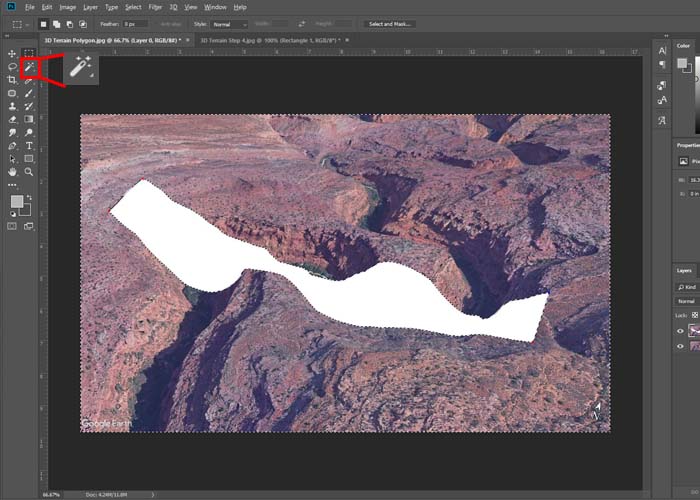Open the Filter menu
This screenshot has width=700, height=500.
point(155,7)
